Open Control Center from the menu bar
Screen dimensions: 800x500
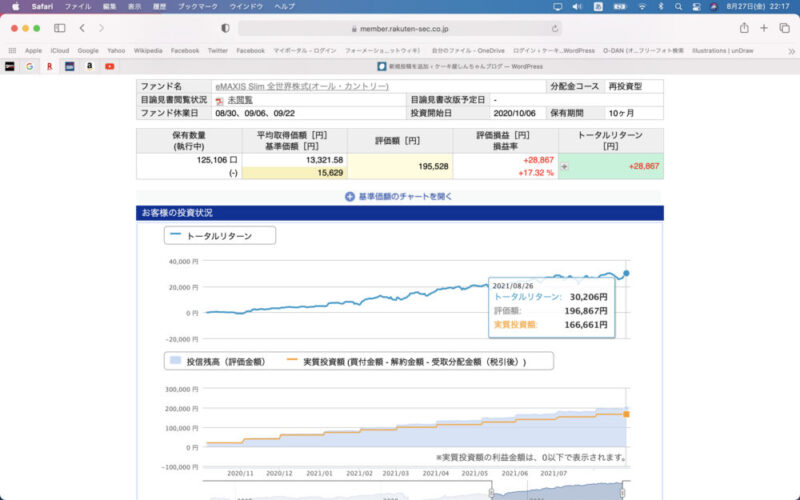point(696,7)
